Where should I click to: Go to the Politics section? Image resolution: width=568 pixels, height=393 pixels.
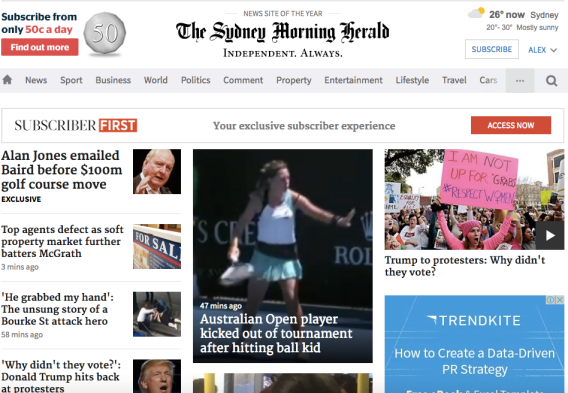coord(196,80)
